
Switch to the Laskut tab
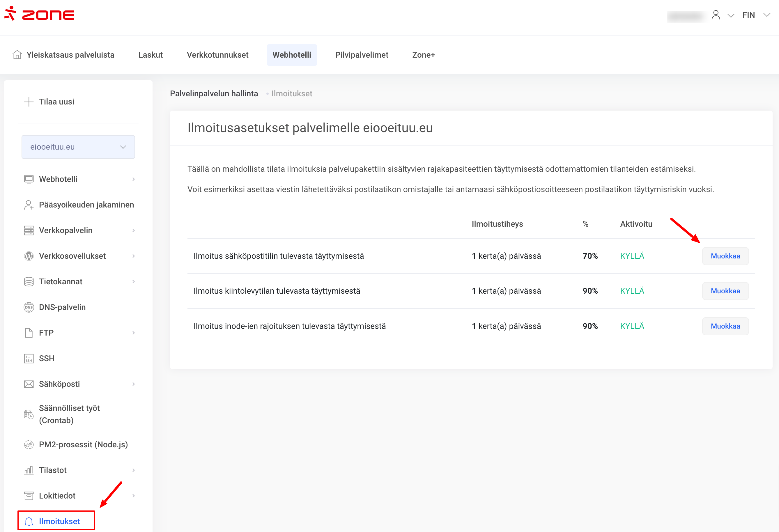151,55
